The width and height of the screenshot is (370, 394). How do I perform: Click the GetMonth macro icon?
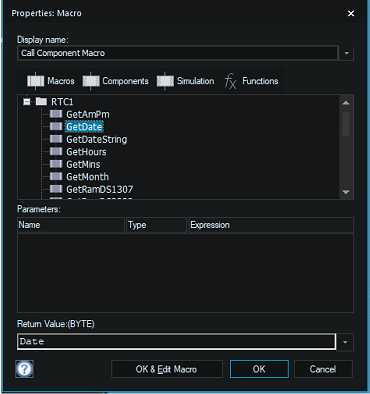pos(56,176)
